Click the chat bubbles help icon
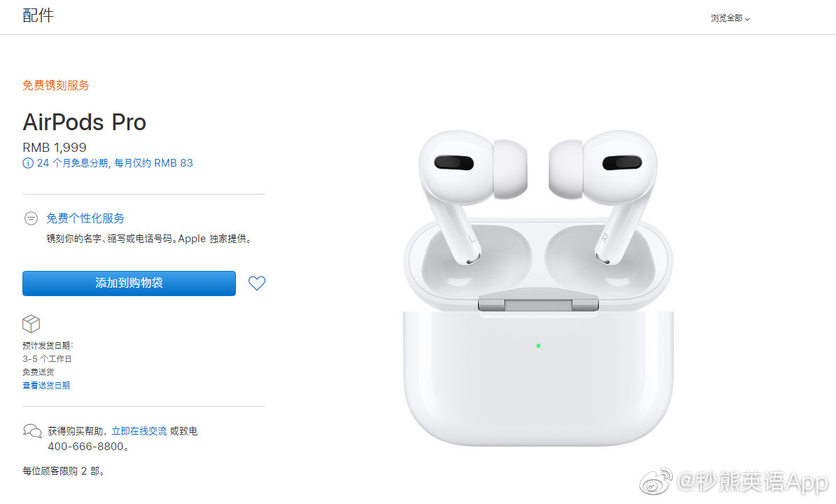The image size is (836, 504). pyautogui.click(x=32, y=430)
